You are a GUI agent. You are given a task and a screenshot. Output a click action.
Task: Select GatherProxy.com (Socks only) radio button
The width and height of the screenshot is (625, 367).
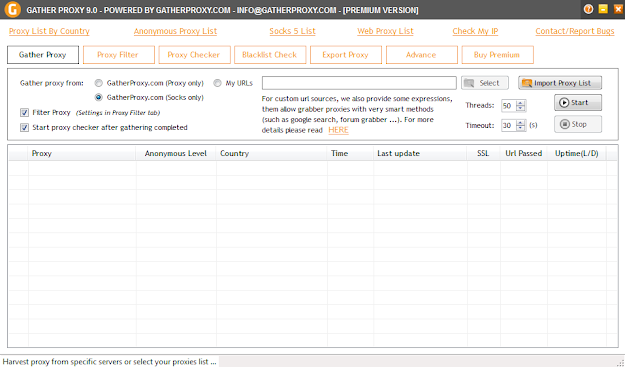(x=98, y=98)
